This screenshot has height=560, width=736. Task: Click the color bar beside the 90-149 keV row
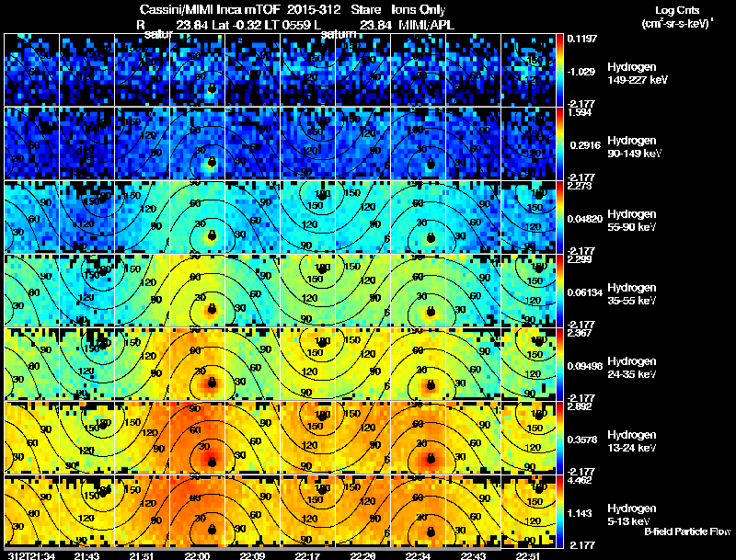pos(559,143)
